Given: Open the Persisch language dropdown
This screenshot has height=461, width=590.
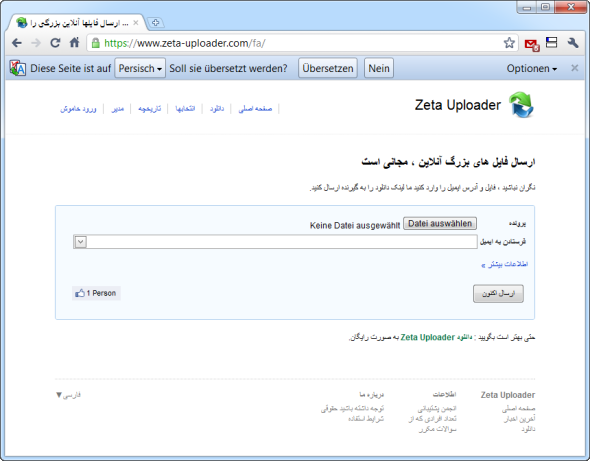Looking at the screenshot, I should tap(140, 68).
